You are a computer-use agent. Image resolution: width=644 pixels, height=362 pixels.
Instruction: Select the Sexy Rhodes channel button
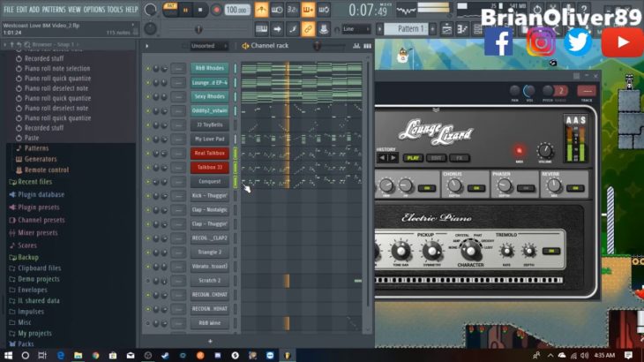(209, 96)
